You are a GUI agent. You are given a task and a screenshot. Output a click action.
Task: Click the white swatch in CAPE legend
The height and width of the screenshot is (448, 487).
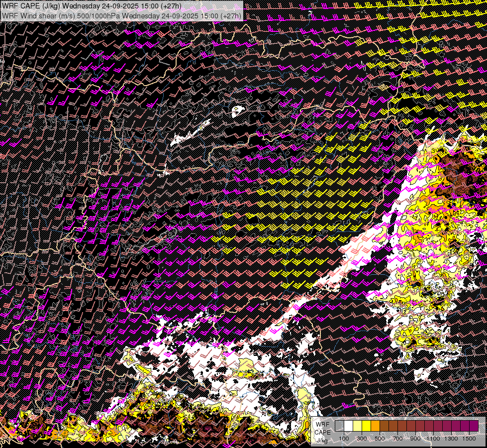pyautogui.click(x=349, y=426)
